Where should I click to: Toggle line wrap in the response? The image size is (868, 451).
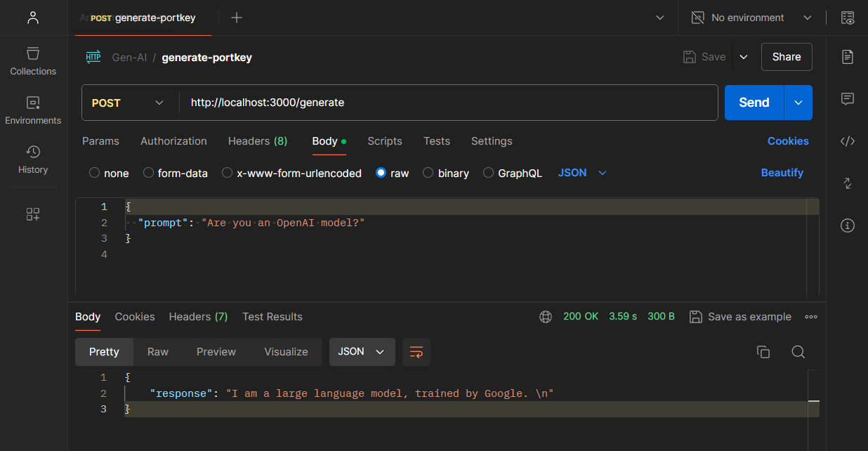tap(416, 352)
